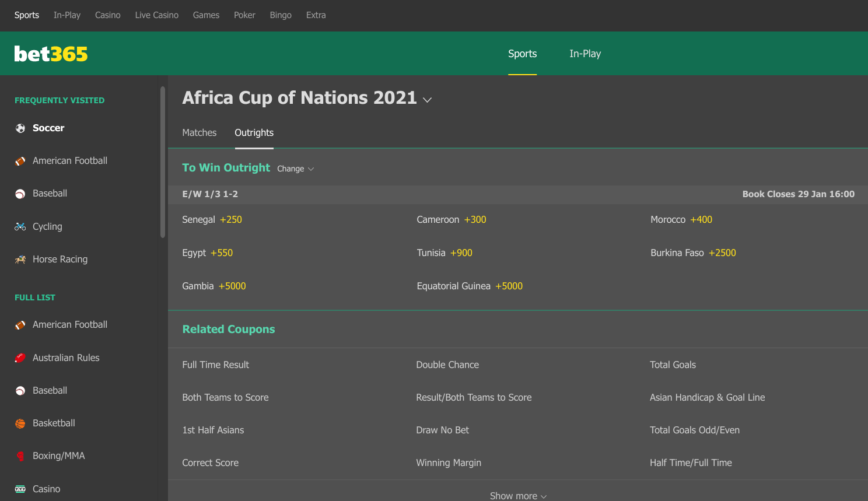Click the Horse Racing icon
Image resolution: width=868 pixels, height=501 pixels.
pyautogui.click(x=20, y=260)
